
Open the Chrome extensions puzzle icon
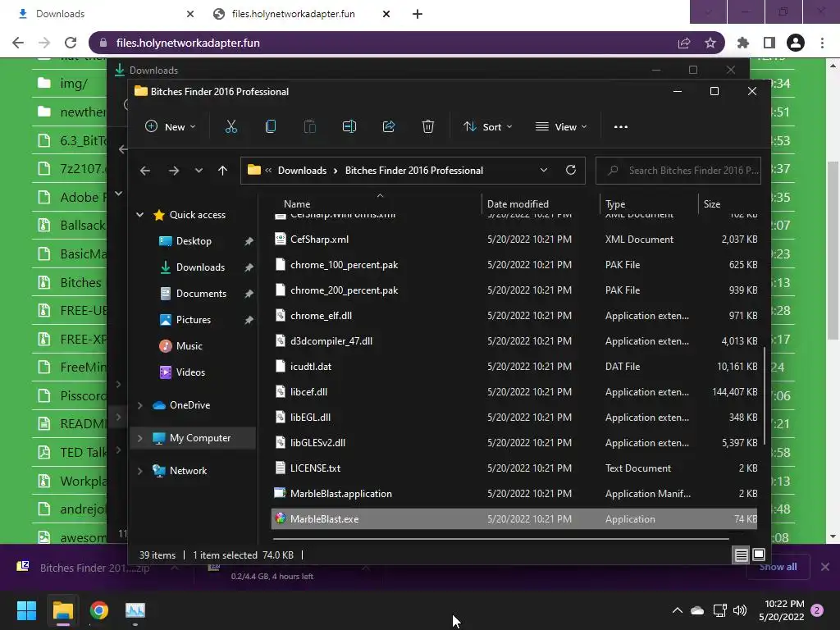coord(742,43)
